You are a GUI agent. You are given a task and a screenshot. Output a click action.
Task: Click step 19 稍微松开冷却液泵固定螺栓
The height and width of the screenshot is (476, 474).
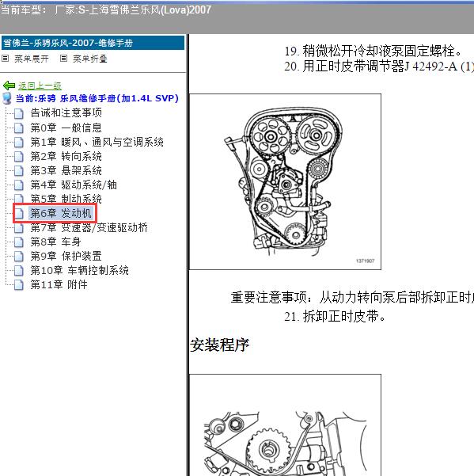click(373, 51)
